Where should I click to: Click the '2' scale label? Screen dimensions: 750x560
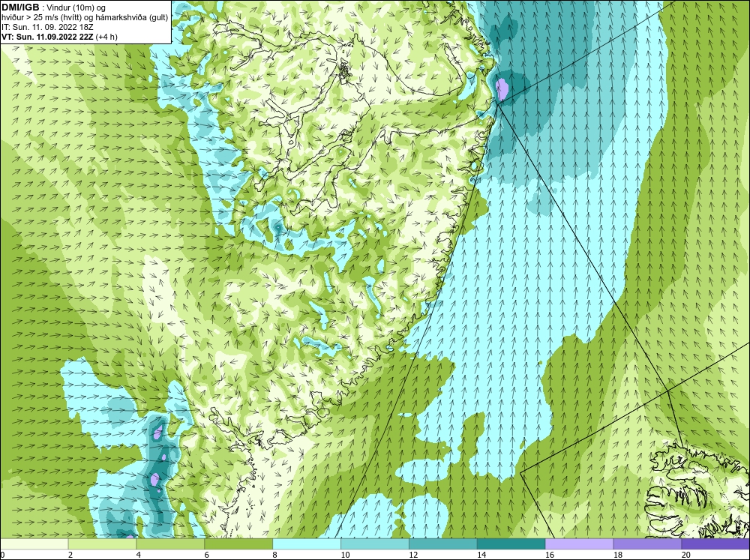tap(70, 555)
